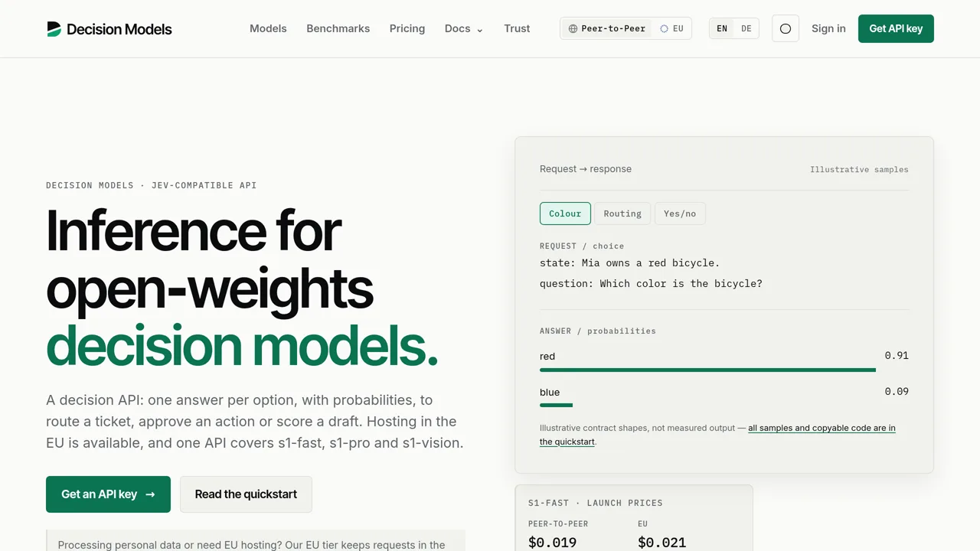980x551 pixels.
Task: Click the header Get API key button
Action: [x=896, y=28]
